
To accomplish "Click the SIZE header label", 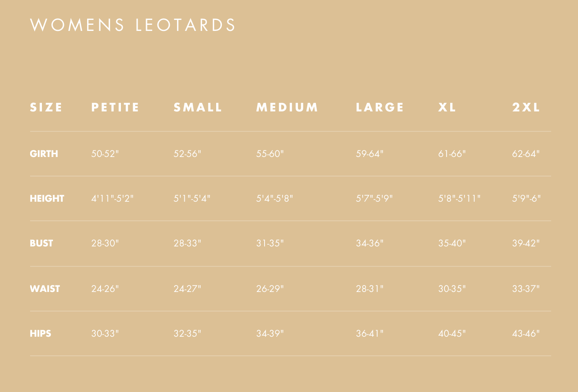I will point(46,107).
